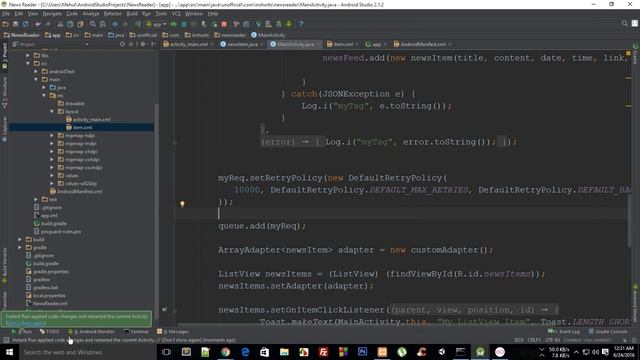Toggle the TODO tool window button
Image resolution: width=640 pixels, height=360 pixels.
pos(49,331)
